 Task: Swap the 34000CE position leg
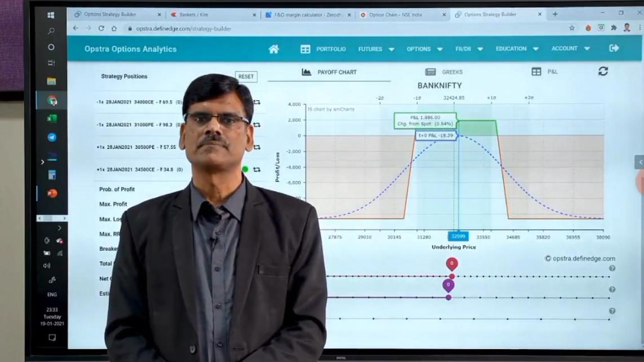[257, 102]
